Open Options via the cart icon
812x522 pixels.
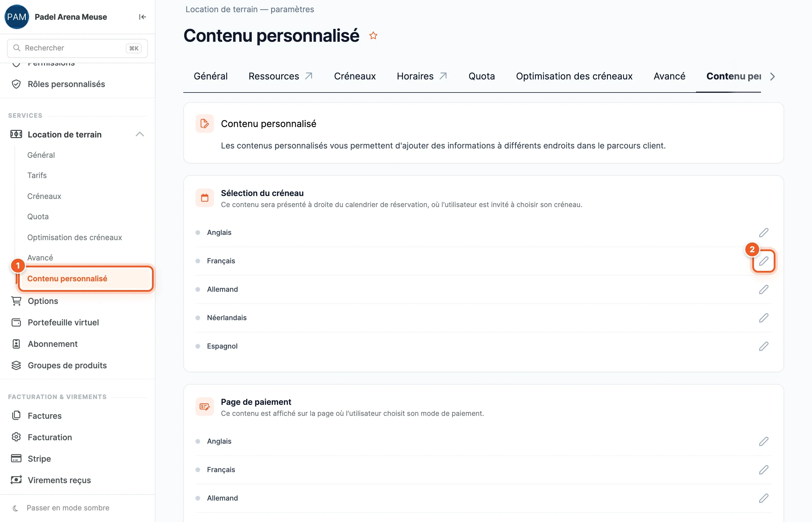16,301
